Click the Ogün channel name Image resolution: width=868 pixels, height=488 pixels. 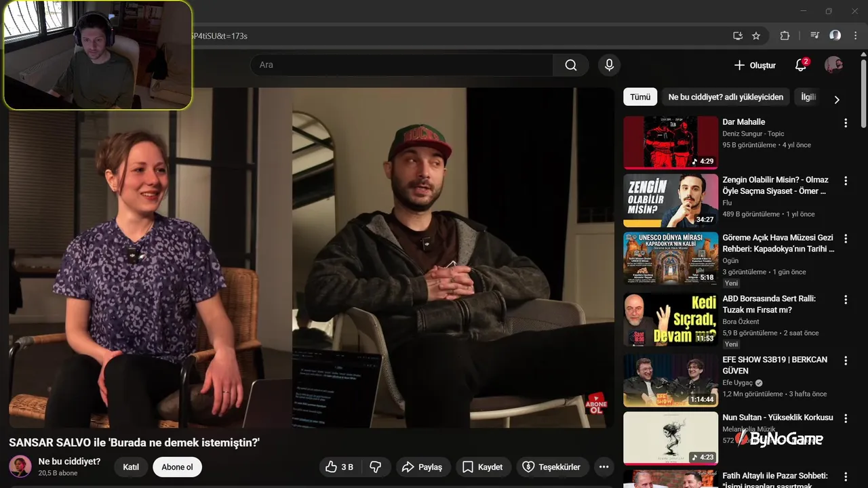coord(730,261)
